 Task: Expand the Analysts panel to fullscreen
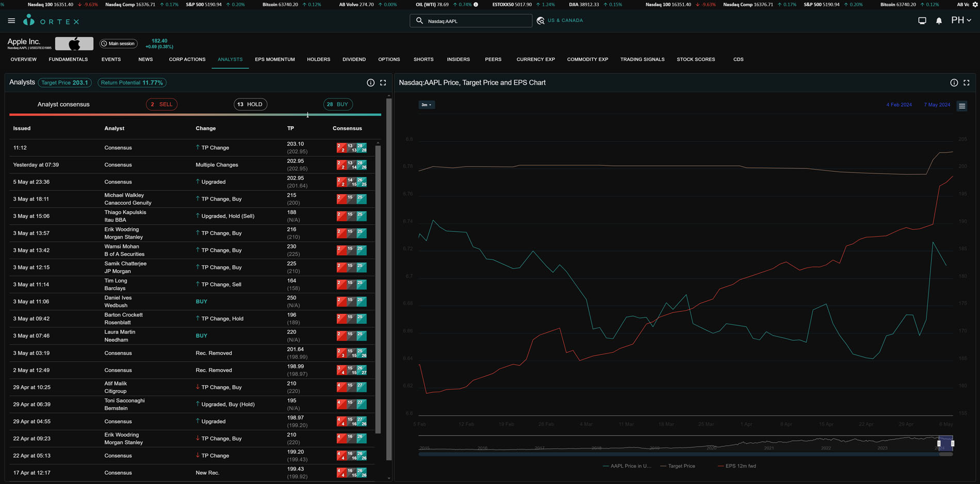(x=383, y=83)
